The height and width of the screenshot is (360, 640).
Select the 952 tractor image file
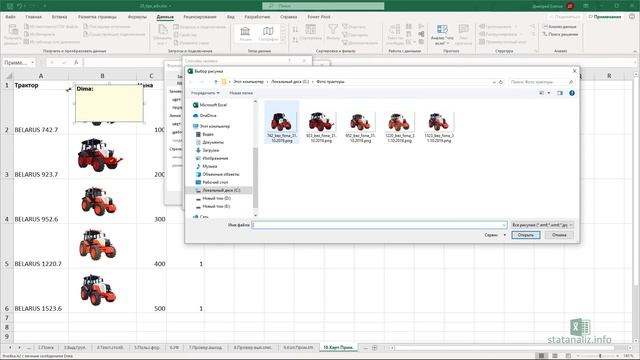pos(360,127)
